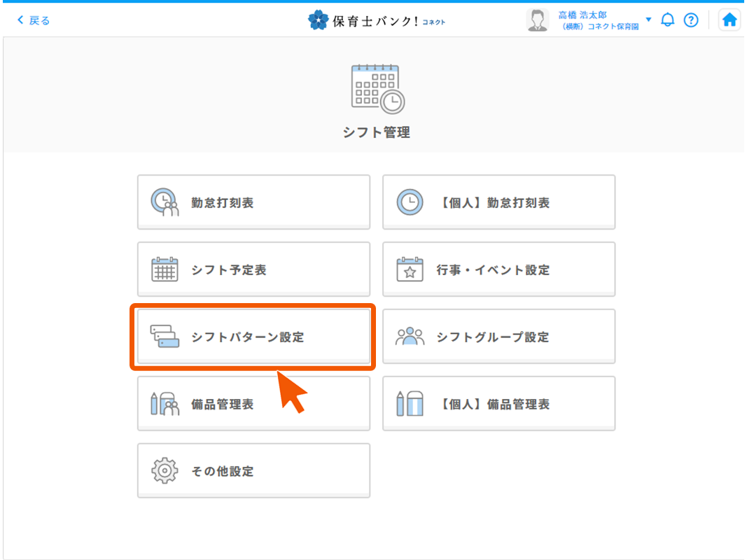Open 【個人】備品管理表 button
747x560 pixels.
tap(498, 405)
